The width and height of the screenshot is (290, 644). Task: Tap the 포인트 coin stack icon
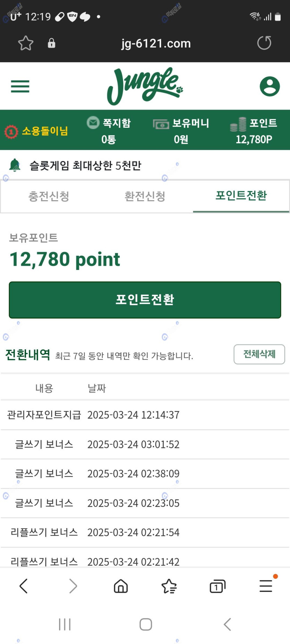pyautogui.click(x=238, y=124)
